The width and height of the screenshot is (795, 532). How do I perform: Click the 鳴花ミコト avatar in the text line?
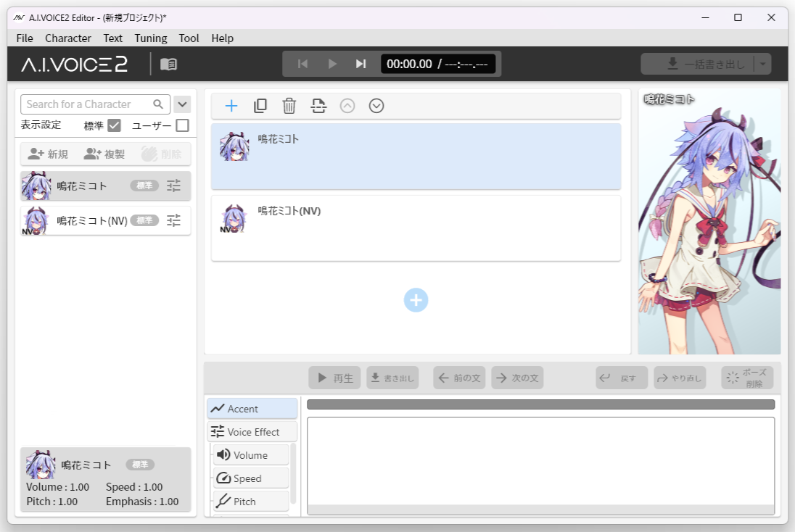click(x=234, y=146)
